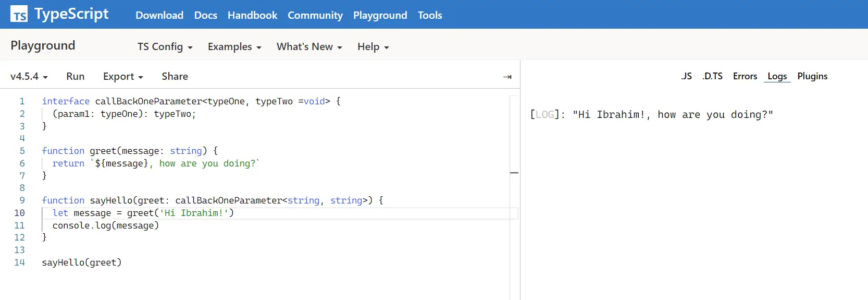
Task: Switch to the .JS tab
Action: pyautogui.click(x=687, y=76)
